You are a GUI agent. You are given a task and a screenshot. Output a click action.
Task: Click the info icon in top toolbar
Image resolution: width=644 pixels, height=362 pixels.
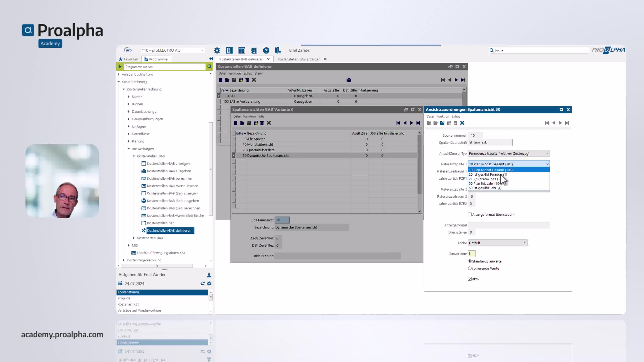tap(254, 50)
